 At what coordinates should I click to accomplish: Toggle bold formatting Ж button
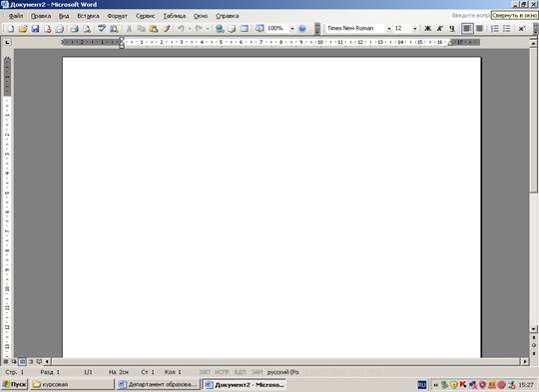click(x=427, y=29)
